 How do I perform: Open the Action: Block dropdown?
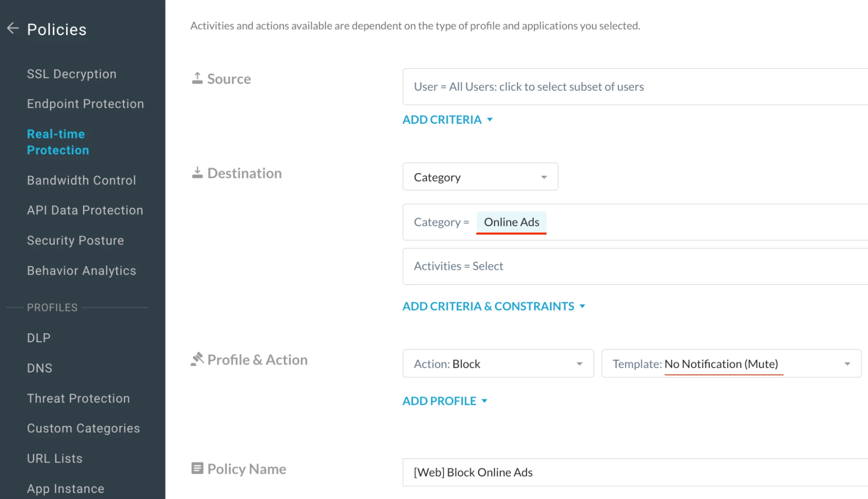498,364
